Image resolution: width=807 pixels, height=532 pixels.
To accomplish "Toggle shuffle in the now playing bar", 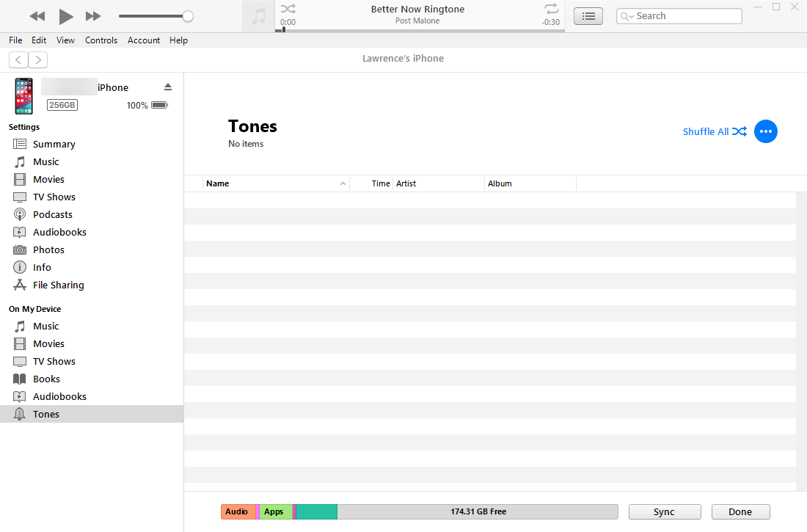I will tap(288, 9).
